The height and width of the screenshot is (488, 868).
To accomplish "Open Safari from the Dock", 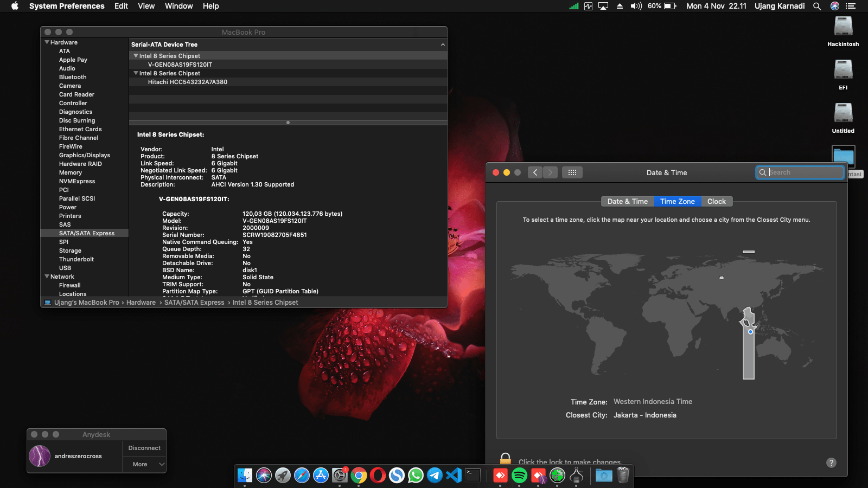I will (x=301, y=476).
